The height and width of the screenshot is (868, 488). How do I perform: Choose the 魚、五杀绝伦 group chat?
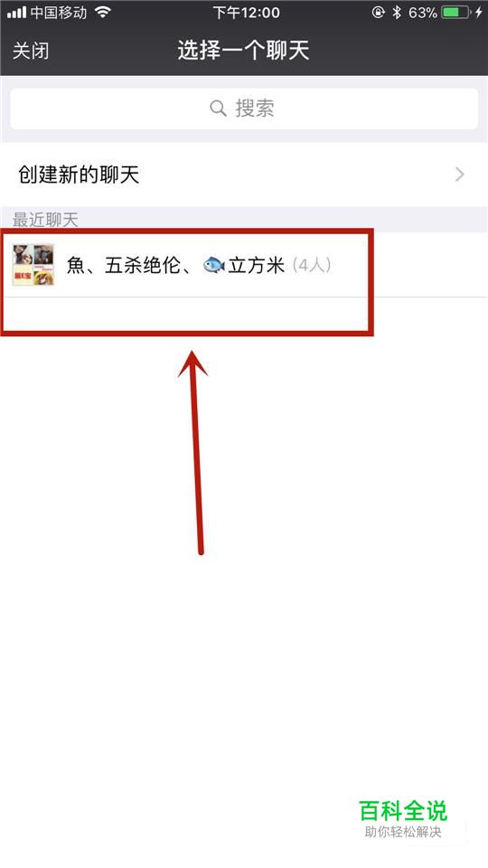point(244,265)
